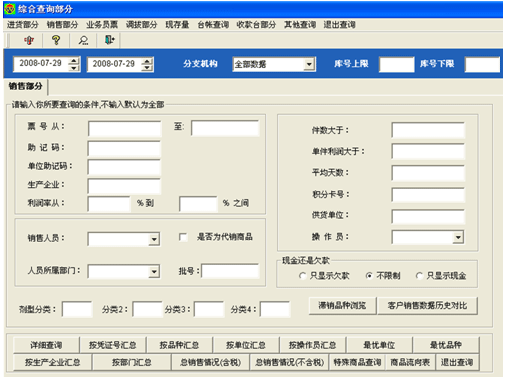This screenshot has height=380, width=505.
Task: Select the 不限制 radio option
Action: pos(369,276)
